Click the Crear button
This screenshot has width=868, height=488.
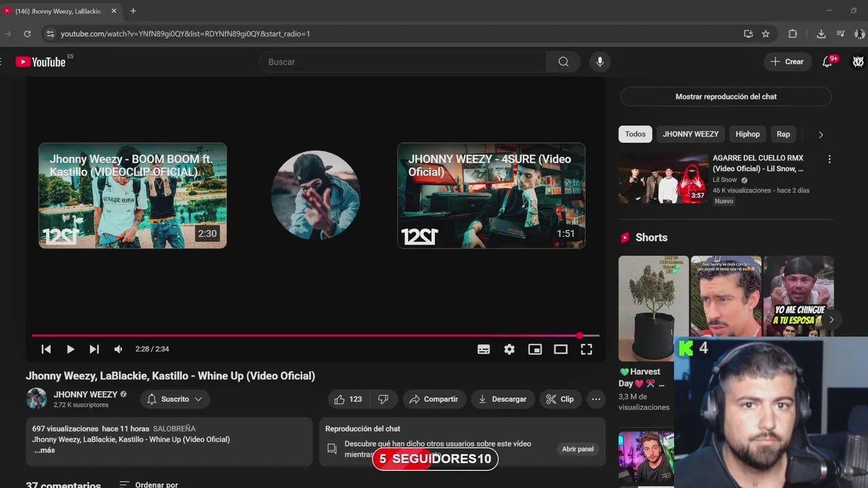point(787,62)
